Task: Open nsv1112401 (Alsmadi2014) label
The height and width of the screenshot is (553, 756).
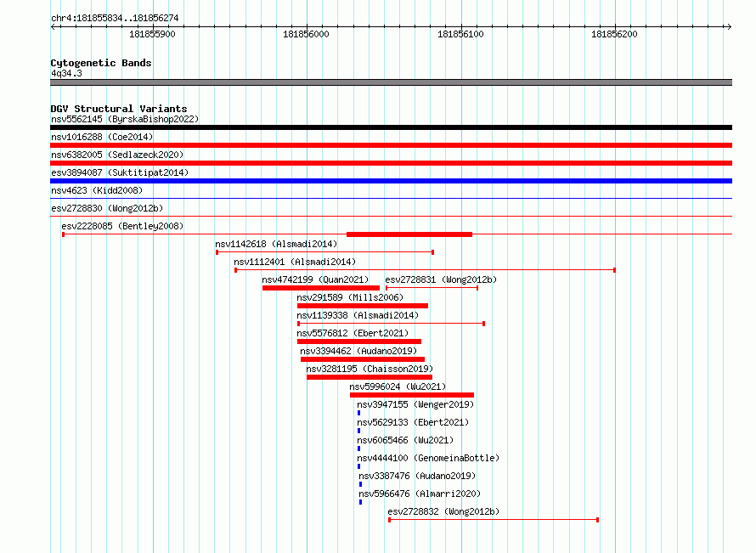Action: pos(295,262)
